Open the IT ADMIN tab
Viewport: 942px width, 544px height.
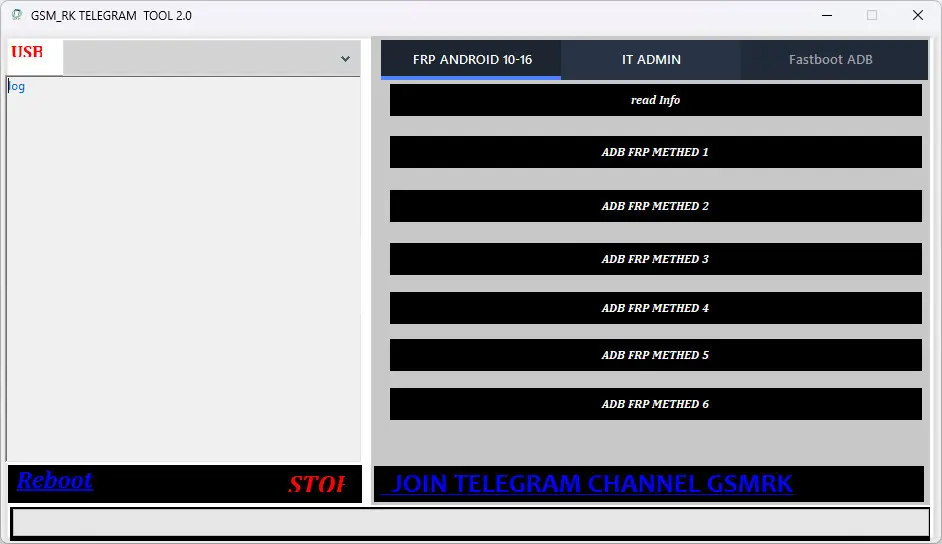(x=651, y=60)
